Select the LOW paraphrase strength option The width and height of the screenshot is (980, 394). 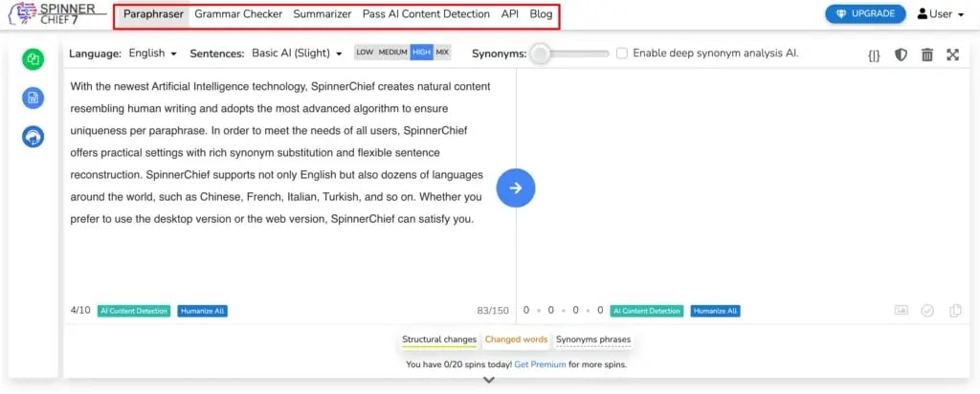pos(365,53)
